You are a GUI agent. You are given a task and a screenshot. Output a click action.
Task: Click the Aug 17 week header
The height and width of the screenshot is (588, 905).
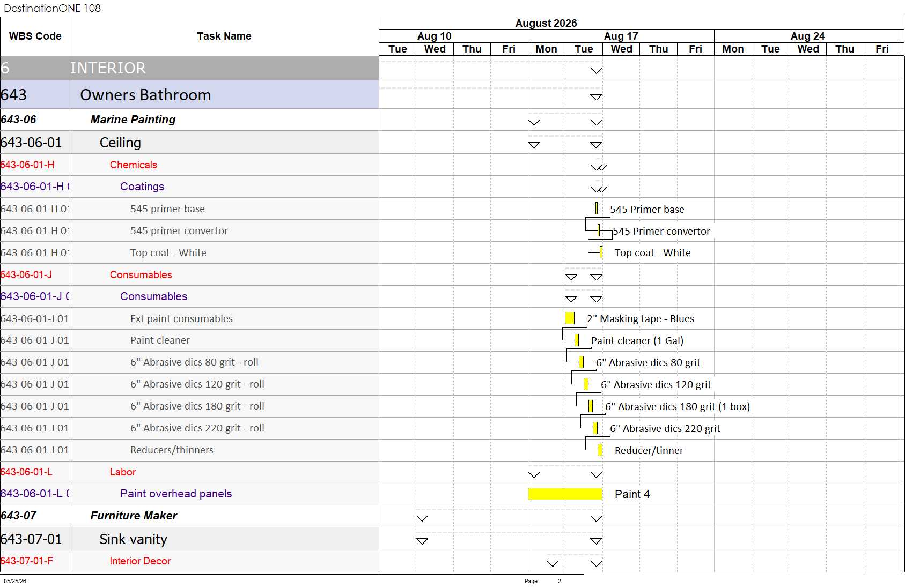click(621, 36)
